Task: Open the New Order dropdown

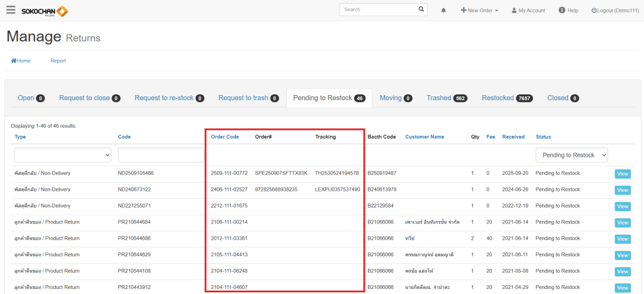Action: point(479,11)
